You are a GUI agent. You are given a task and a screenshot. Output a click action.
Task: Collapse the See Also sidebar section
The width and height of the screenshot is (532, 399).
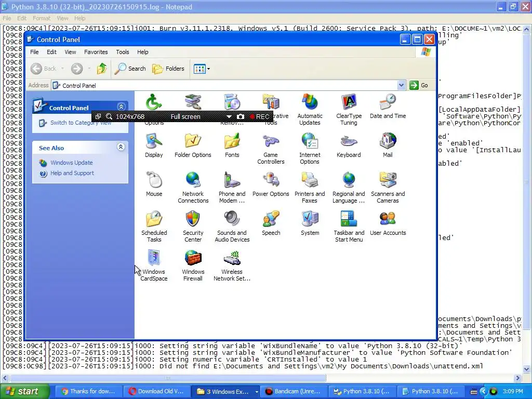point(121,147)
